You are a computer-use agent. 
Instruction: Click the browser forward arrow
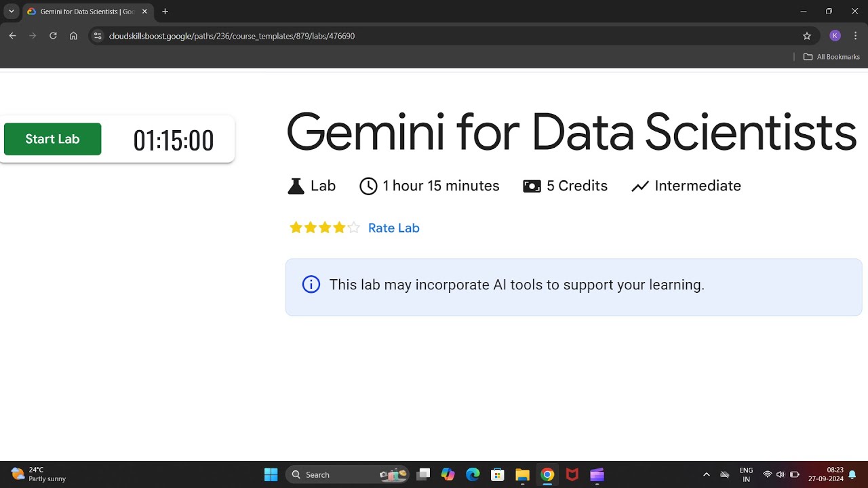click(x=33, y=36)
